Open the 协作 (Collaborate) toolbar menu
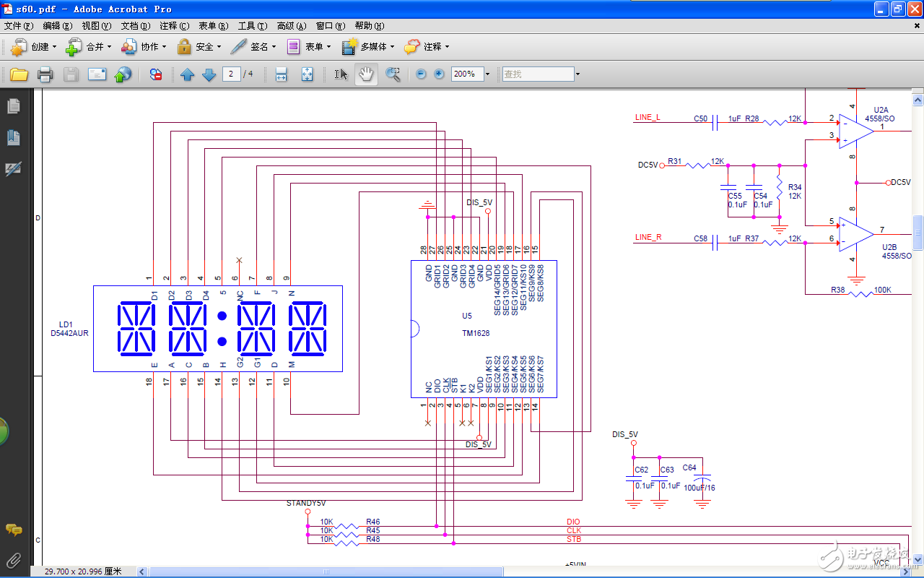 [144, 47]
